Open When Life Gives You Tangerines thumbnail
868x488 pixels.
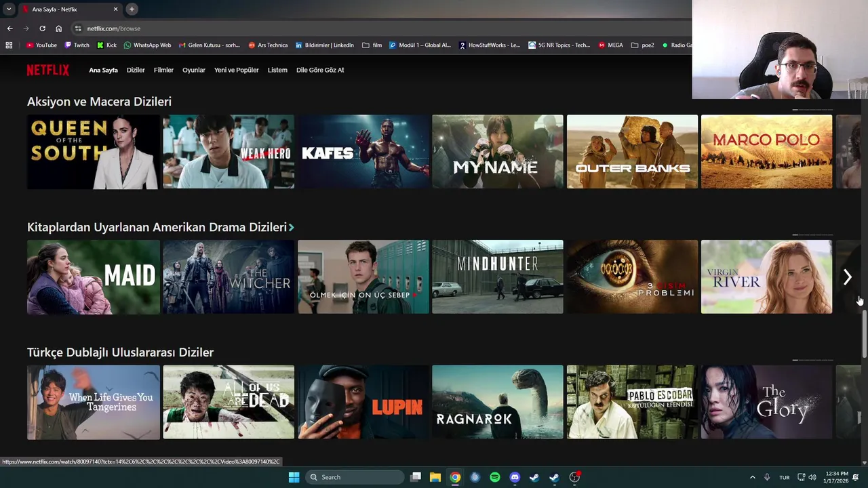pos(94,402)
